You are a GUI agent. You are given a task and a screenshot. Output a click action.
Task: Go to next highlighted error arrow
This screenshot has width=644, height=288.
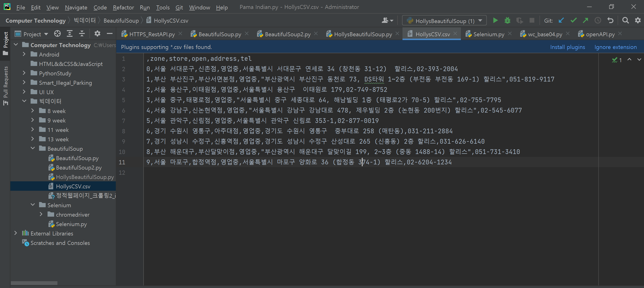(639, 60)
